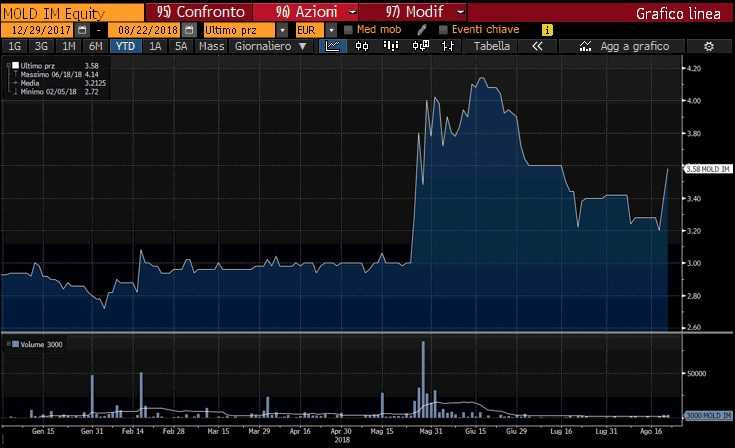Select the candle comparison chart icon
The width and height of the screenshot is (735, 448).
[x=420, y=46]
